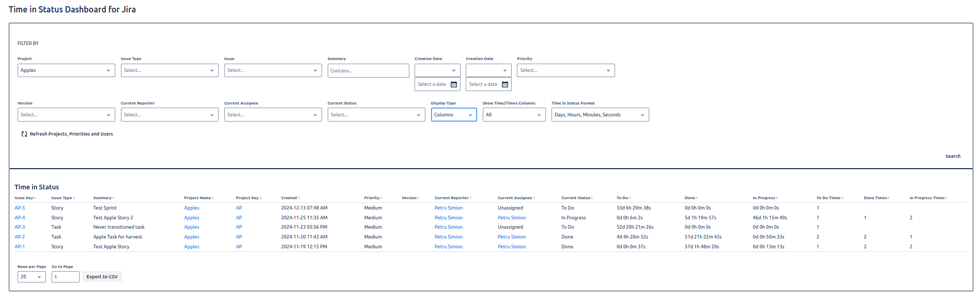Select the summary text Never transitioned task
The height and width of the screenshot is (298, 980).
click(x=119, y=227)
